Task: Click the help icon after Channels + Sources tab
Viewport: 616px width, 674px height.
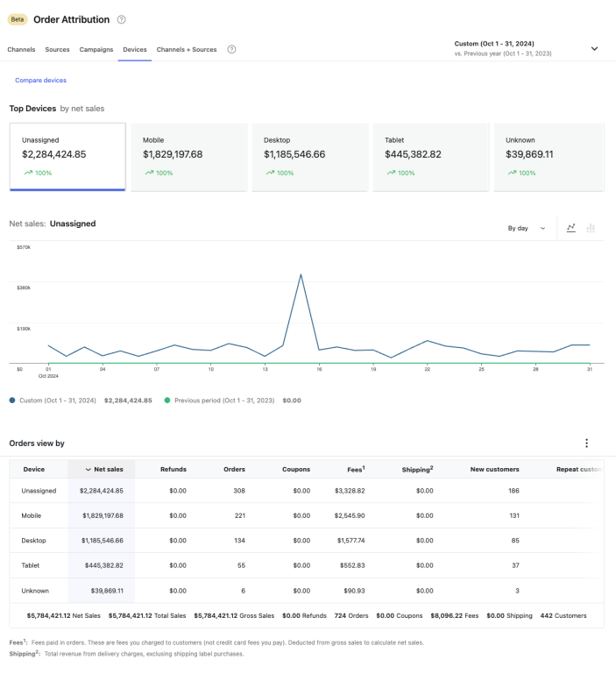Action: (231, 49)
